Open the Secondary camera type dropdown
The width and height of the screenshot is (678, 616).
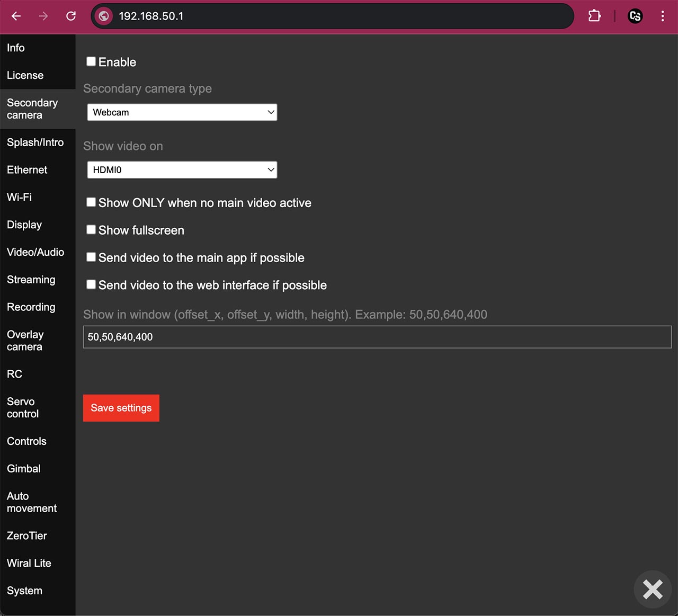click(182, 112)
